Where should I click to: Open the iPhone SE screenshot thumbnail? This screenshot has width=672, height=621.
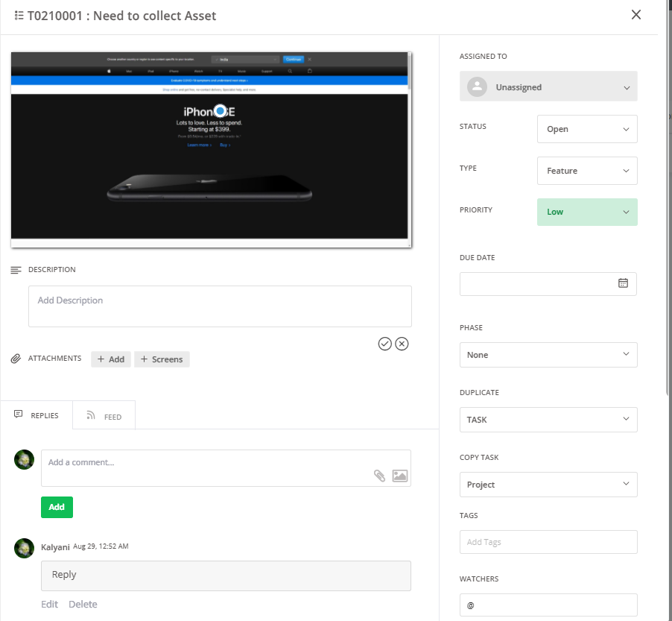pos(212,150)
